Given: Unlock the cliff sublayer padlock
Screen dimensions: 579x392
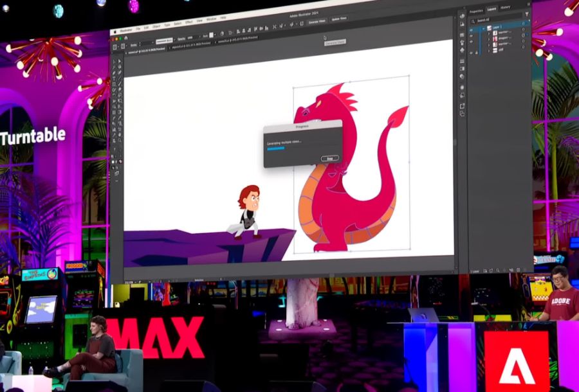Looking at the screenshot, I should point(476,53).
